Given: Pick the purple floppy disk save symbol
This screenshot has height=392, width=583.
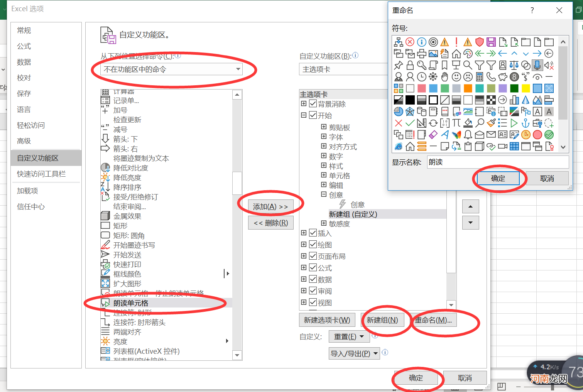Looking at the screenshot, I should (x=491, y=42).
